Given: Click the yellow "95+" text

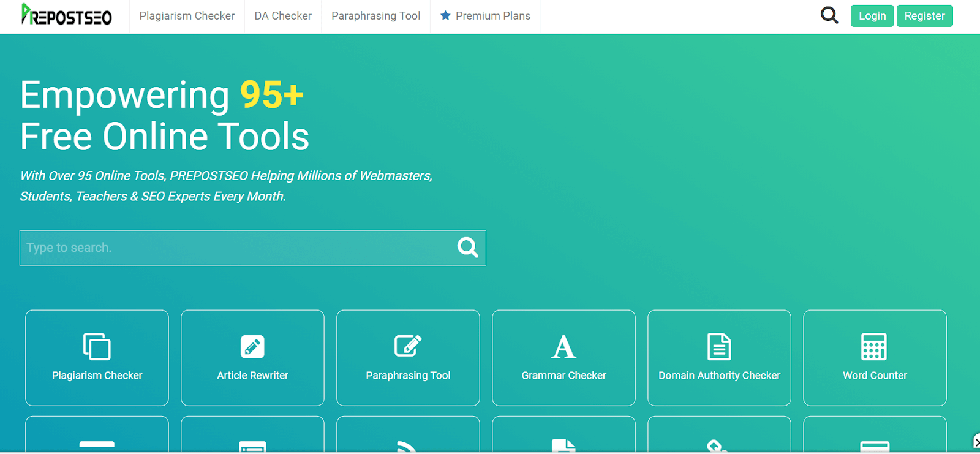Looking at the screenshot, I should [x=271, y=95].
